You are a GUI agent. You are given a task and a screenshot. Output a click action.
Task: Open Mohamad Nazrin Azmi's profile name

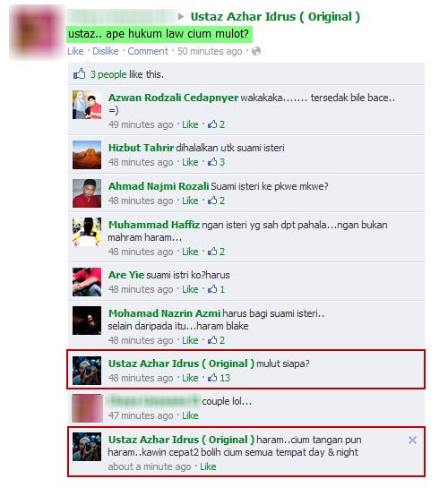tap(164, 313)
